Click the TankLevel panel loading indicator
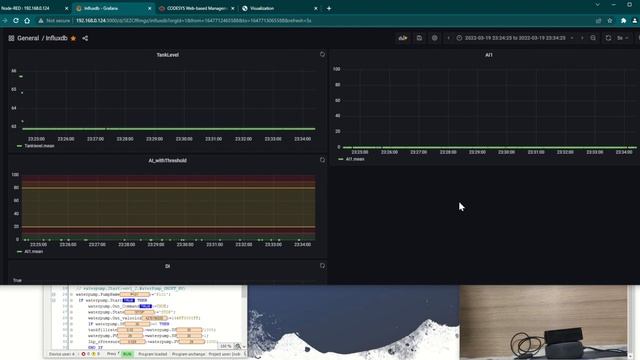The height and width of the screenshot is (360, 640). point(322,54)
